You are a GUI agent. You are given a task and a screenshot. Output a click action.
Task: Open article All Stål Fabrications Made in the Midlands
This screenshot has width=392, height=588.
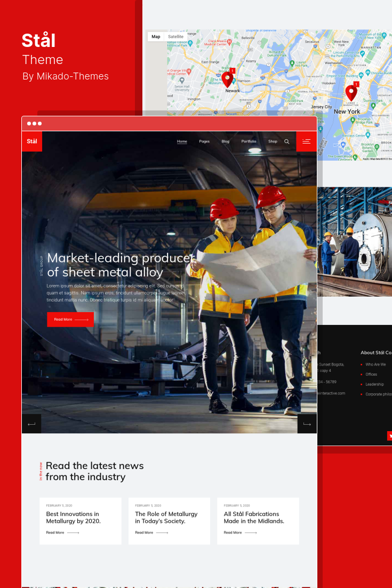click(254, 518)
